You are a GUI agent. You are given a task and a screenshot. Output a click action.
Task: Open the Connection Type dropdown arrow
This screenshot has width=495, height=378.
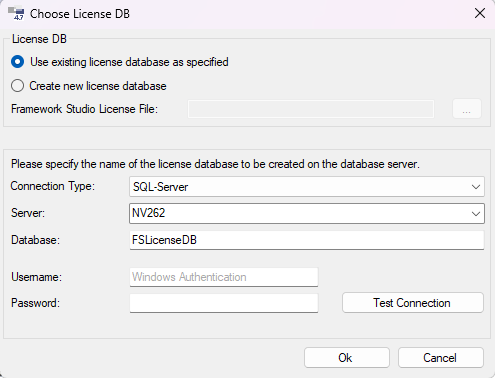pos(476,187)
